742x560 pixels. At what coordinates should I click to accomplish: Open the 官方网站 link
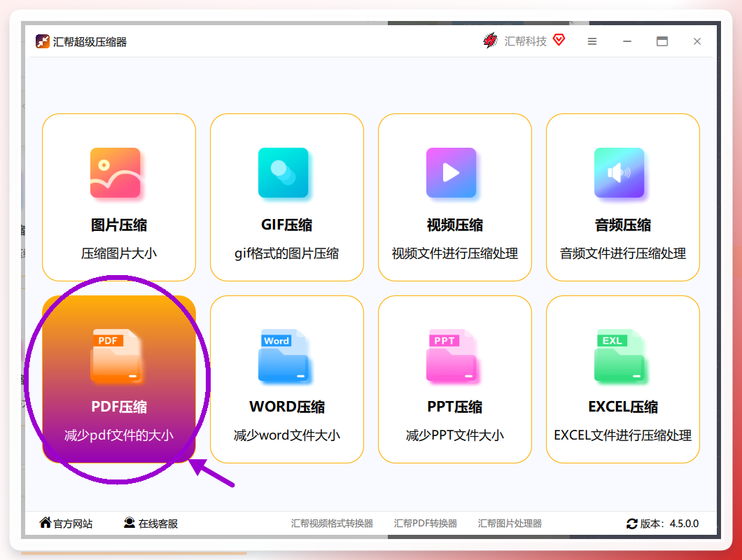coord(73,524)
